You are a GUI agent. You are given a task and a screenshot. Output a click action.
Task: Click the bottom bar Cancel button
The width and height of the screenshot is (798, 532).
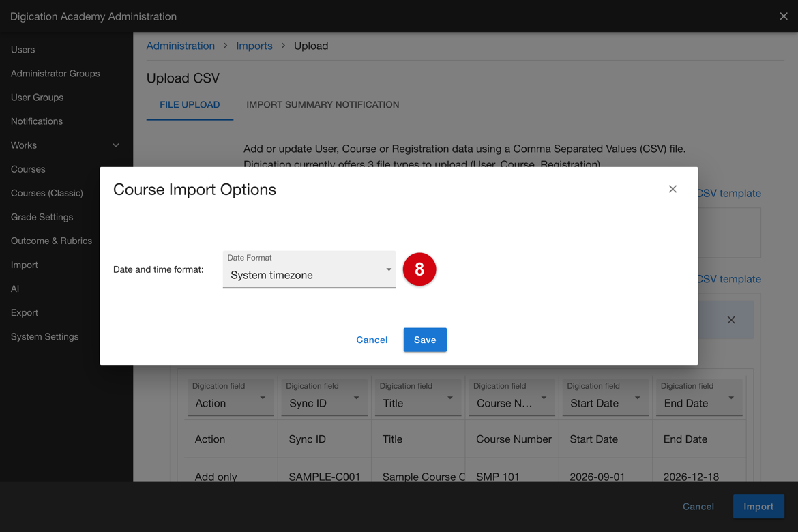tap(698, 507)
